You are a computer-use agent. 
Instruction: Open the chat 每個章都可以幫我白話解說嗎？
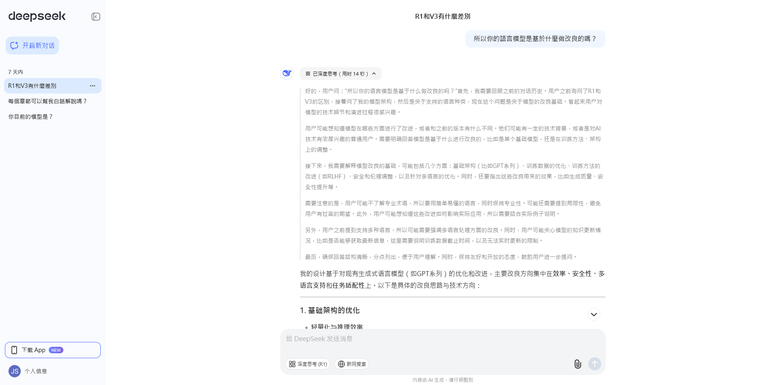pos(48,101)
